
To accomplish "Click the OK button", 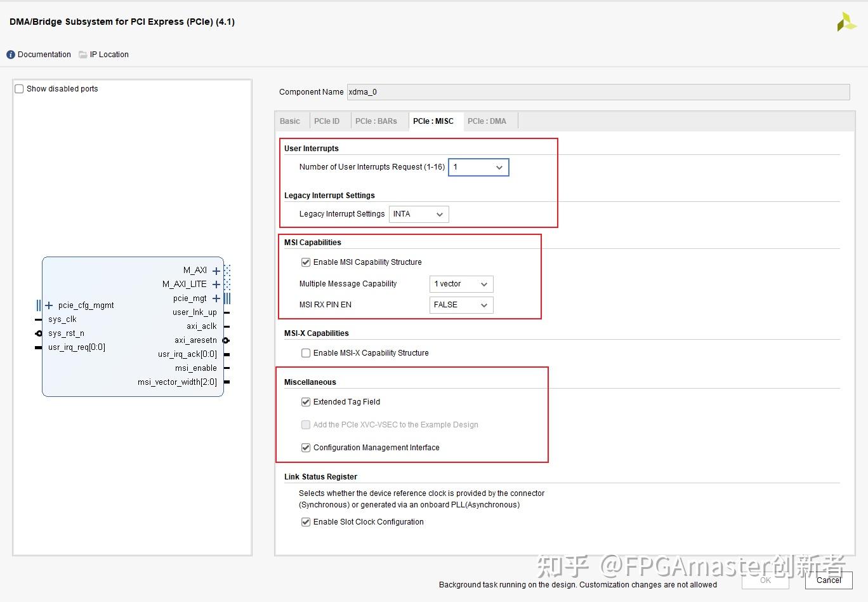I will tap(765, 580).
